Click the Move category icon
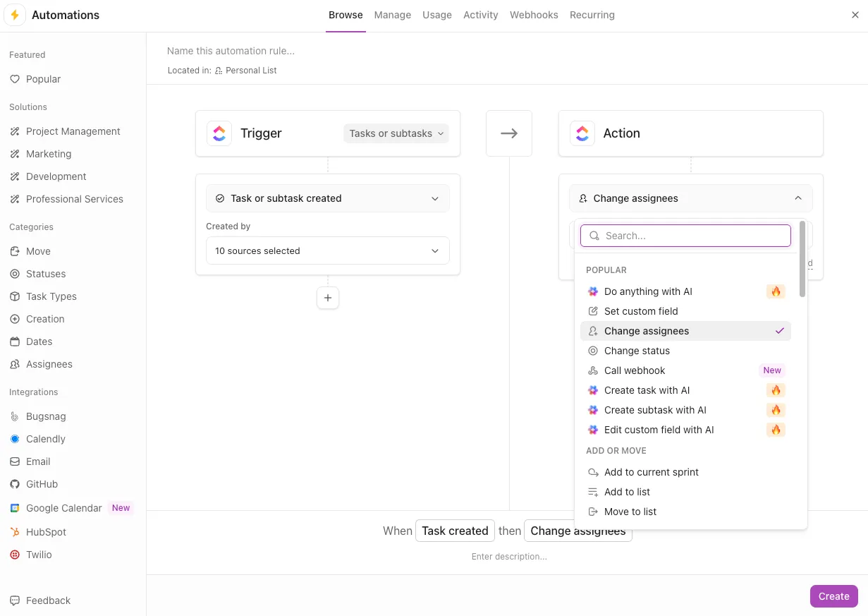The height and width of the screenshot is (616, 868). (x=15, y=251)
